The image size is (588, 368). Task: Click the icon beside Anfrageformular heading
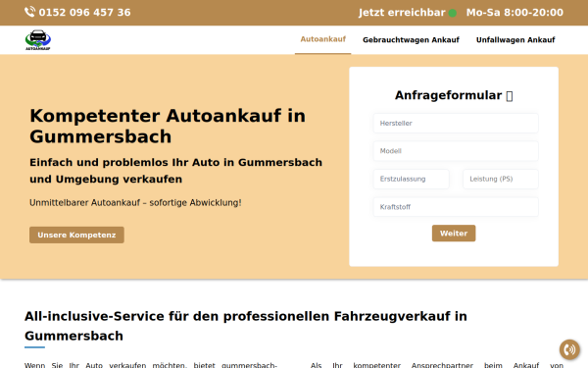coord(510,96)
